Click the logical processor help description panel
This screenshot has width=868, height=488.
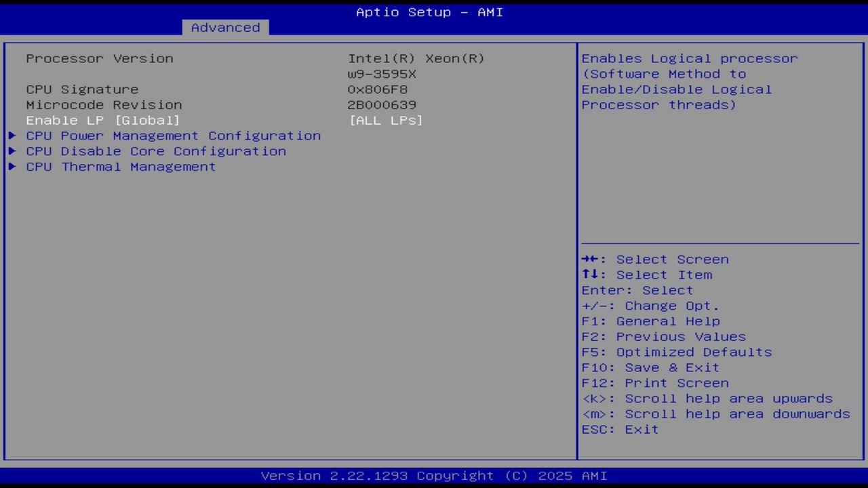689,81
